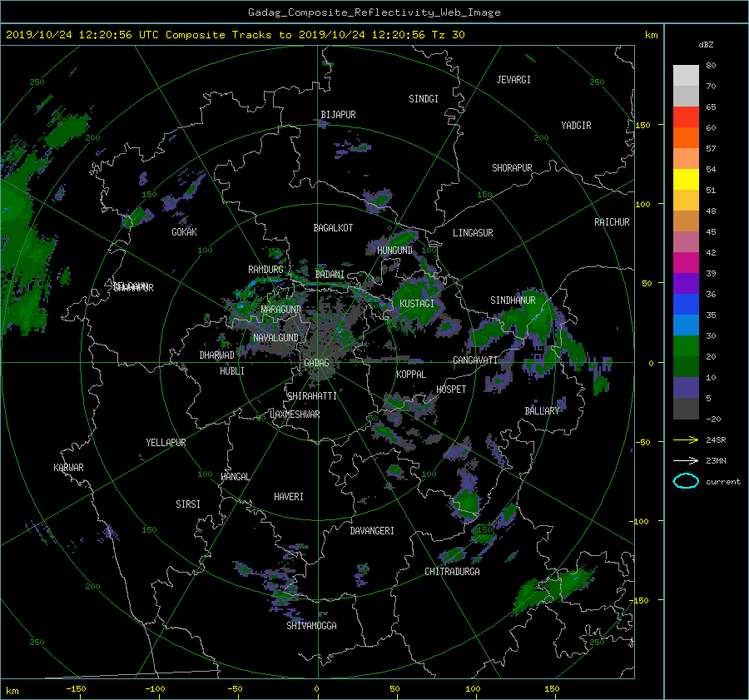Click the NARAGUND city label

pyautogui.click(x=281, y=310)
